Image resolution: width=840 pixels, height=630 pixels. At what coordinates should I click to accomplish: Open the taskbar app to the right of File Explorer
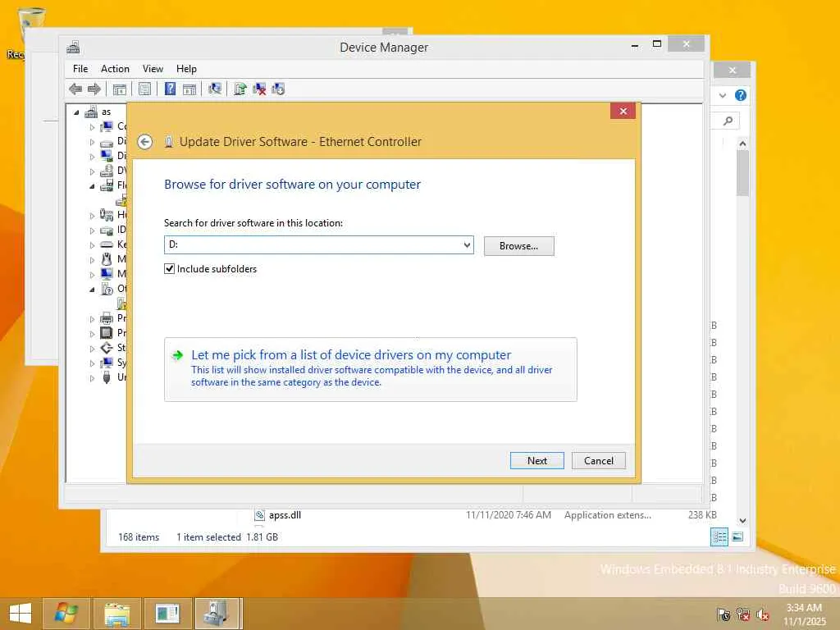click(x=167, y=614)
